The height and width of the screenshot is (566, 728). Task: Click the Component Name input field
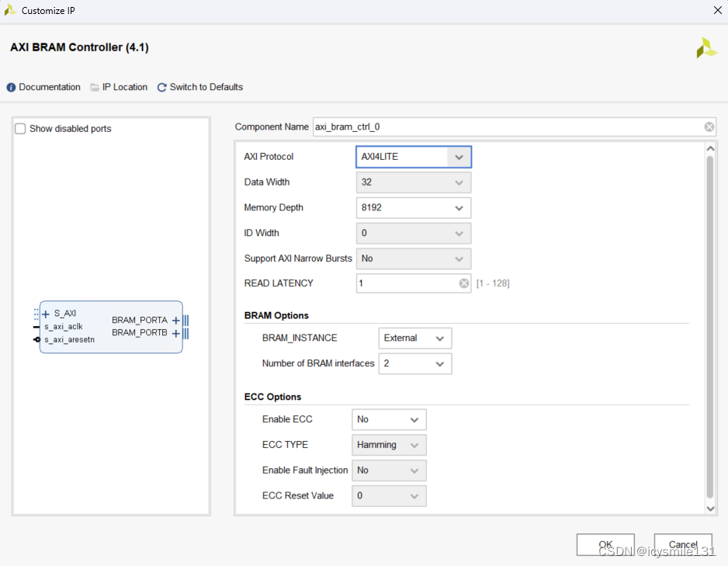tap(515, 127)
